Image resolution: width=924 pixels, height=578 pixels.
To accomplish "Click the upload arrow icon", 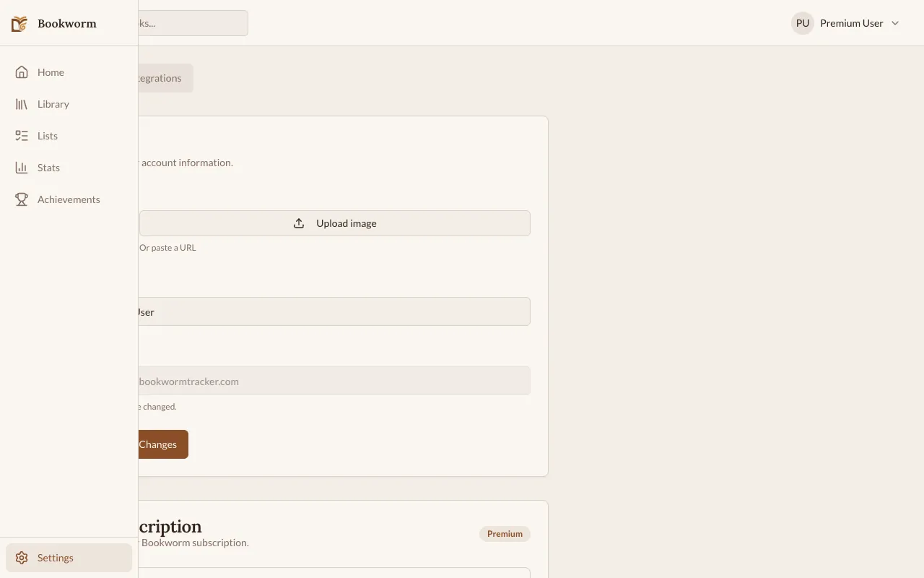I will point(299,223).
